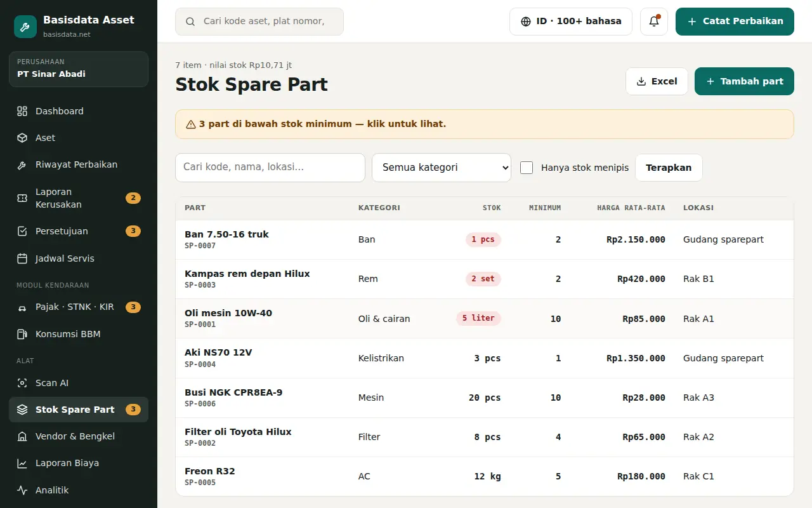Open the Persetujuan menu item
The width and height of the screenshot is (812, 508).
click(79, 231)
